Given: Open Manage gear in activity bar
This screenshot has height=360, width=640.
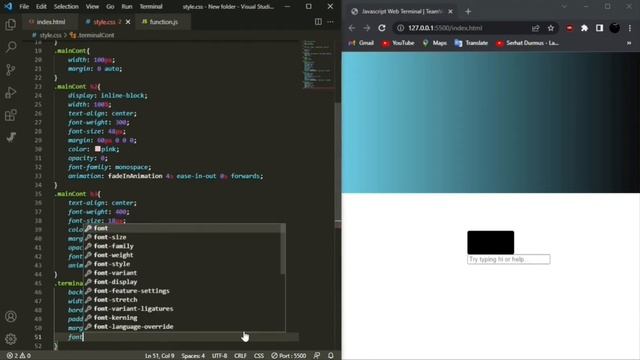Looking at the screenshot, I should tap(11, 339).
